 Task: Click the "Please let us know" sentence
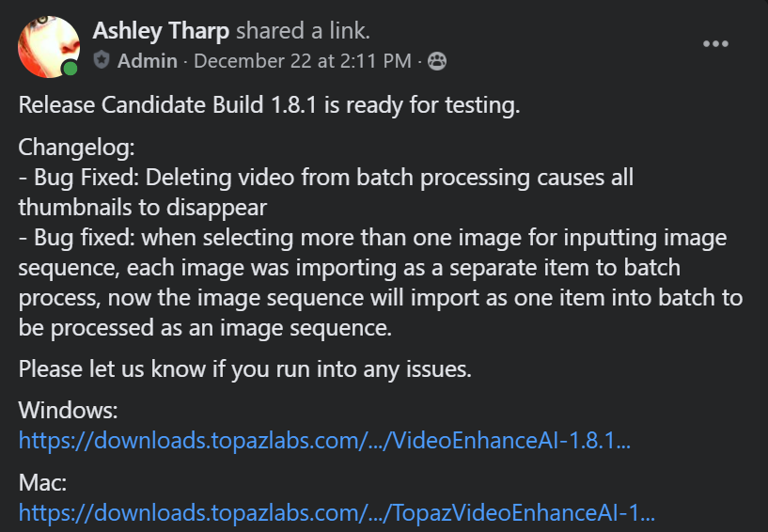244,368
